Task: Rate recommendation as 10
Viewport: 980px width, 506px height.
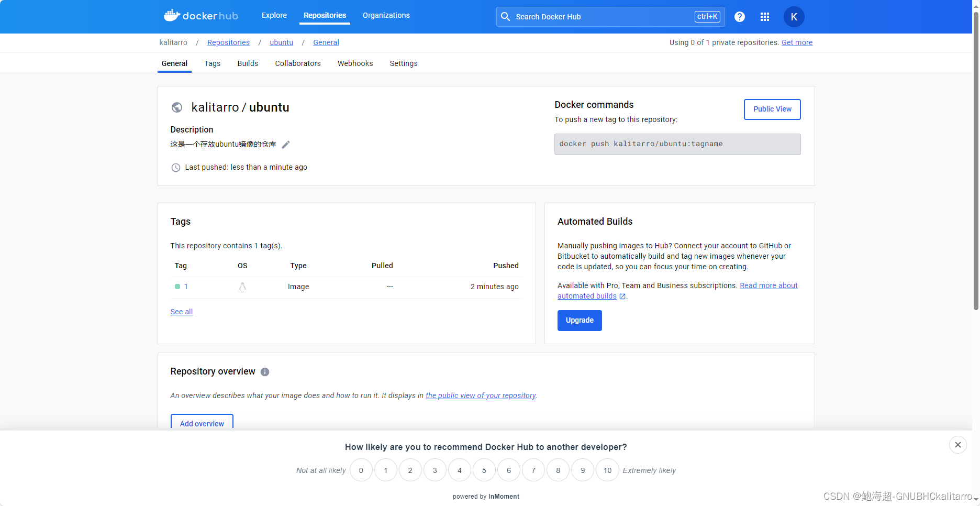Action: point(607,470)
